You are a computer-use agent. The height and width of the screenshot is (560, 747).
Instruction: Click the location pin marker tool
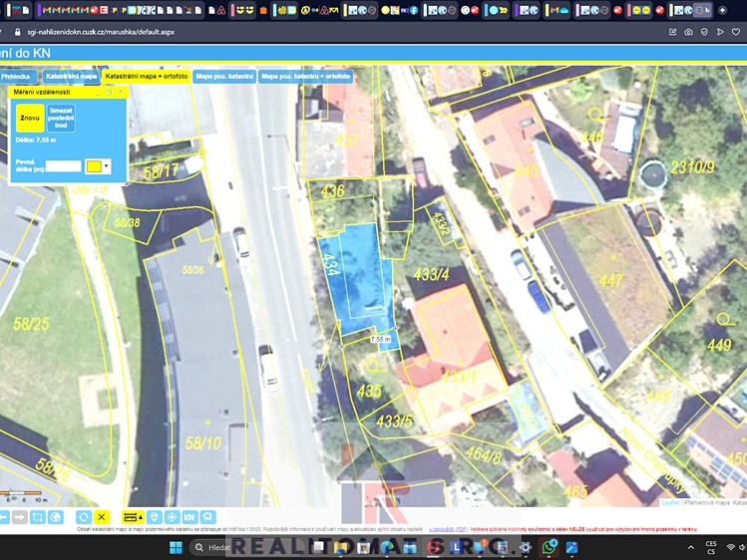(x=154, y=517)
